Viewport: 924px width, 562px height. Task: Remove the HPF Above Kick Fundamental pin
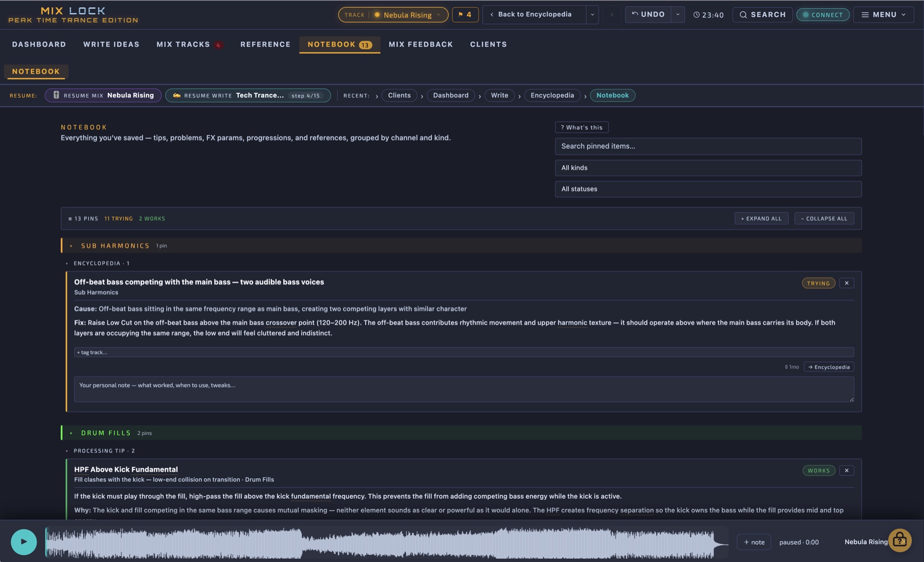847,471
